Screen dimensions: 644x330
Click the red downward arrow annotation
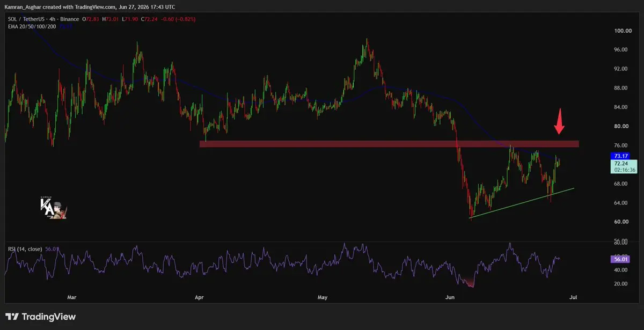(x=559, y=121)
